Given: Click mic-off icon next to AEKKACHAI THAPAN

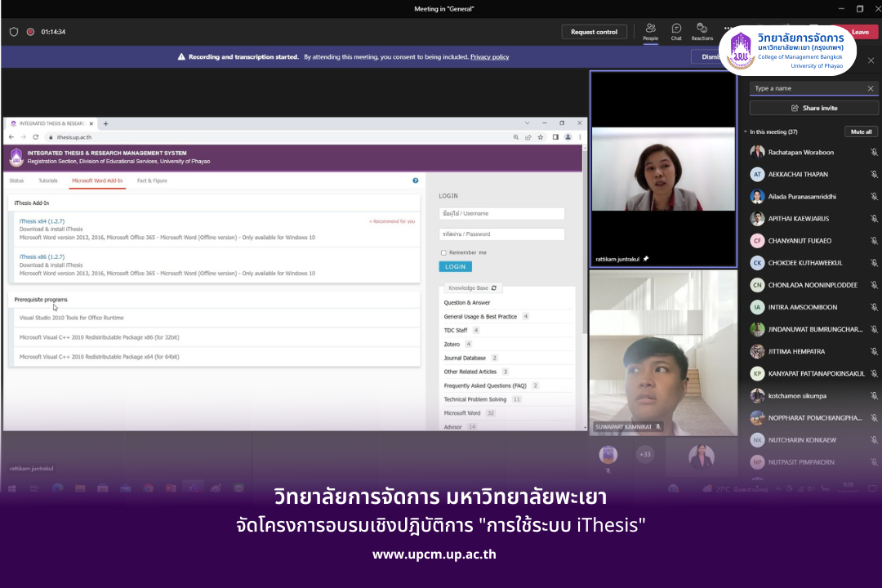Looking at the screenshot, I should (874, 175).
